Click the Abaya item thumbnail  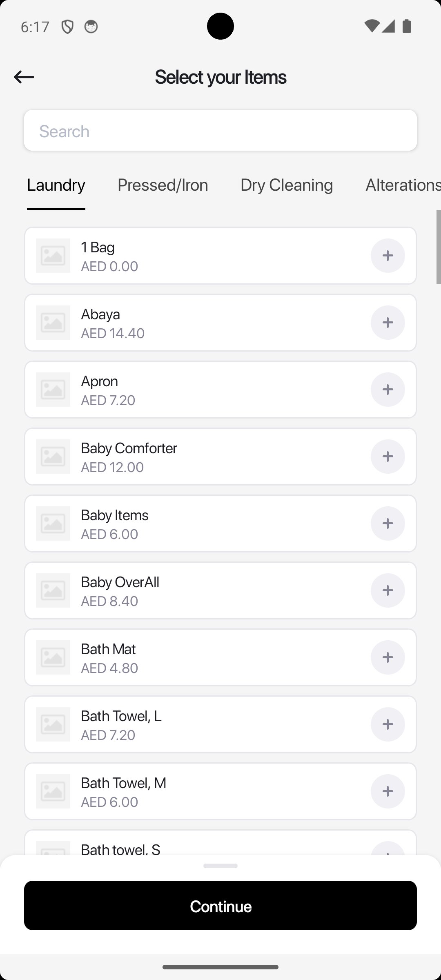coord(53,323)
